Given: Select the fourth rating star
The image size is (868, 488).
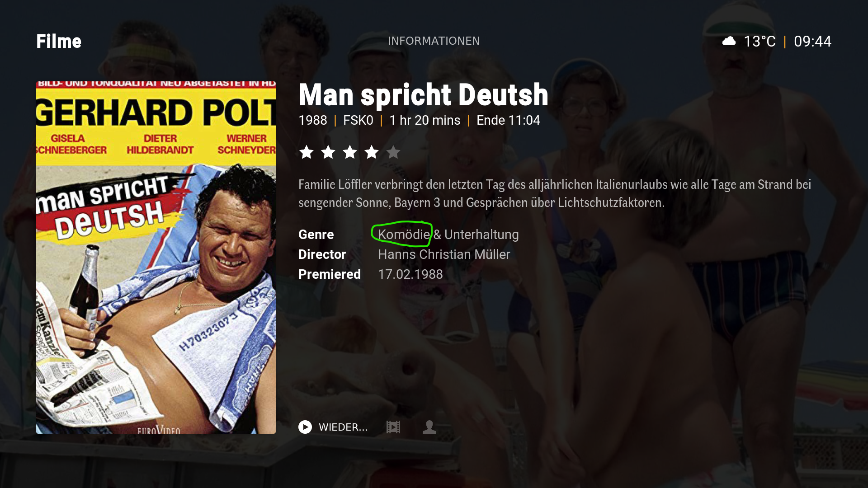Looking at the screenshot, I should click(x=372, y=152).
